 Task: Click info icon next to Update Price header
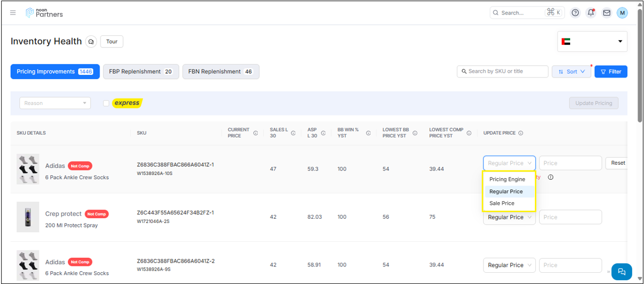coord(520,133)
